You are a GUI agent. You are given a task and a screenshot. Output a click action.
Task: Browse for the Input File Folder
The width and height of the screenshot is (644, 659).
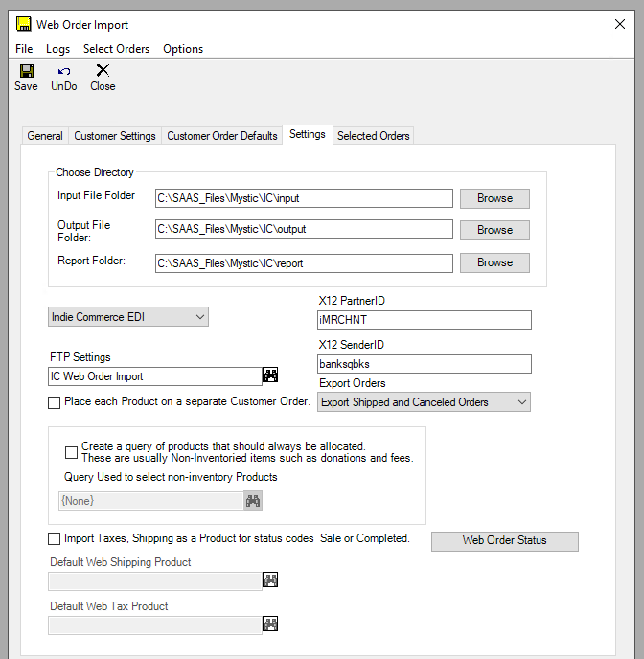tap(494, 198)
